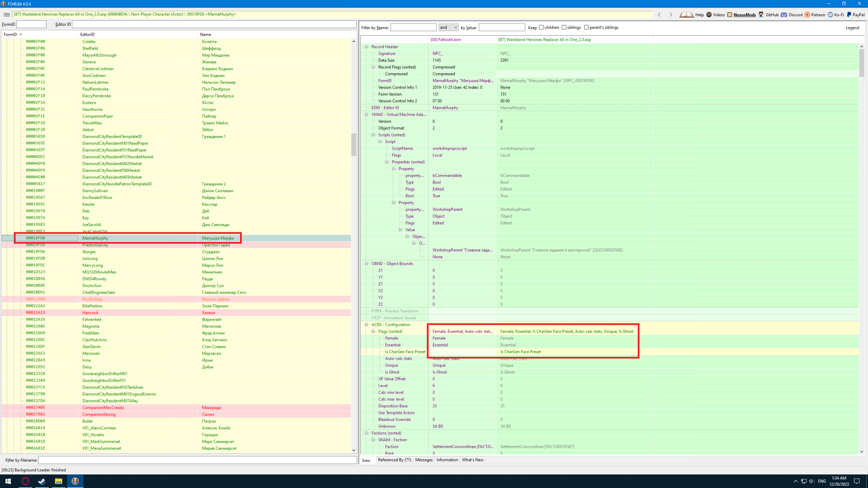The width and height of the screenshot is (868, 488).
Task: Enable the Keep children checkbox
Action: click(542, 28)
